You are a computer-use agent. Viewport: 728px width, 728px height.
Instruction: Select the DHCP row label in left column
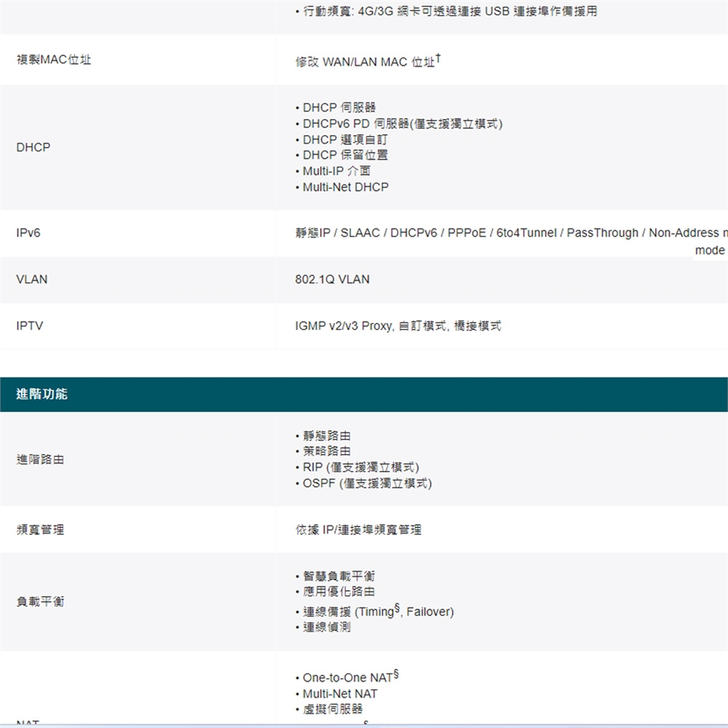click(33, 147)
